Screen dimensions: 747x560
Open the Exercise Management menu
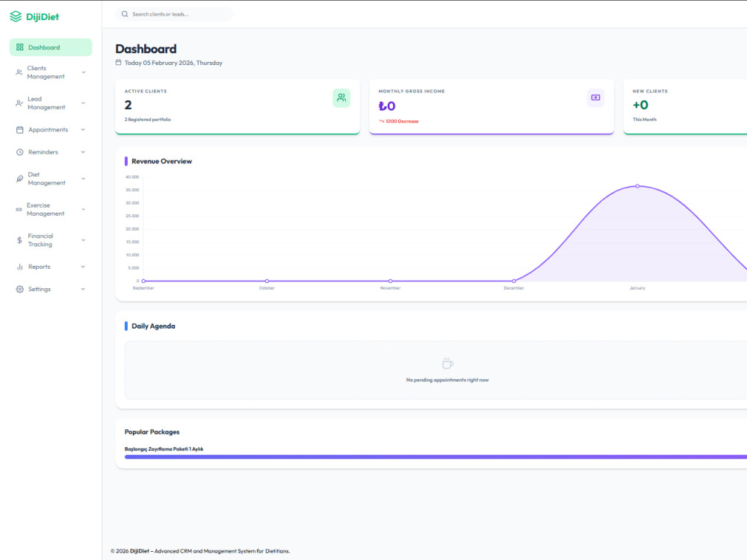point(51,210)
